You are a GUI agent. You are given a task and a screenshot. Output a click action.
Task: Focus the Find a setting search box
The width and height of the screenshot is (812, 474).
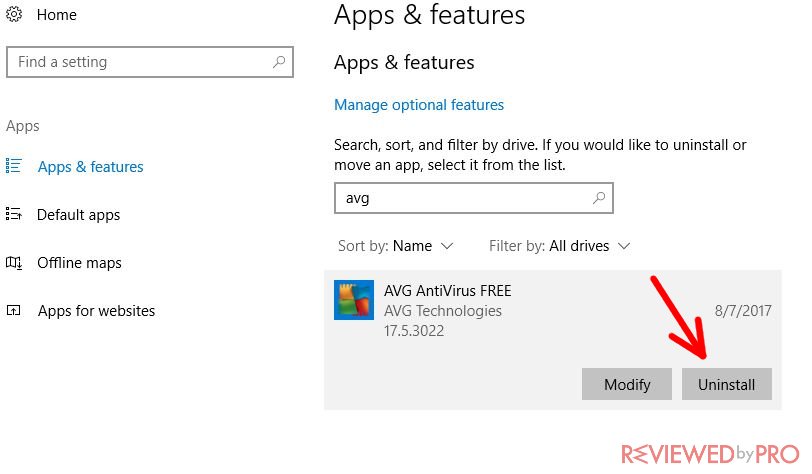150,62
